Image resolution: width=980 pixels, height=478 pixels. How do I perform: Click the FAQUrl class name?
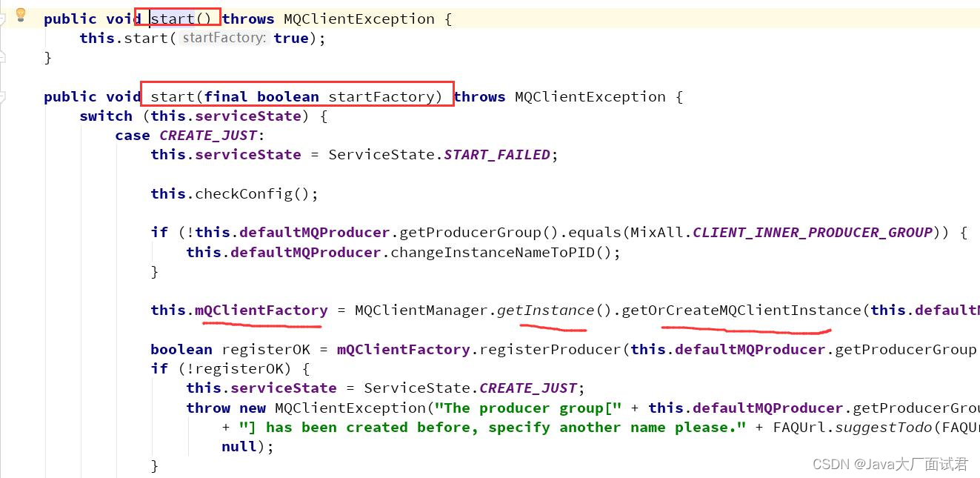pos(799,427)
